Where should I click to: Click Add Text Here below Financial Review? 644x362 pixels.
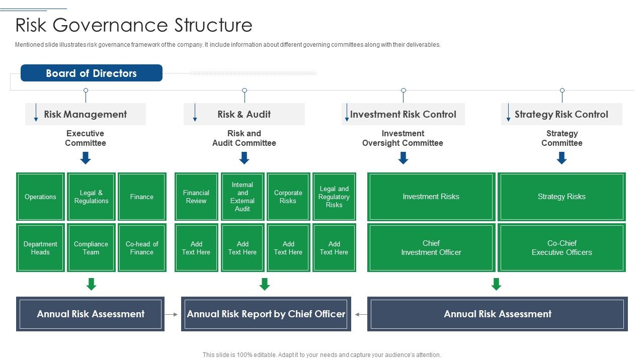[x=196, y=248]
